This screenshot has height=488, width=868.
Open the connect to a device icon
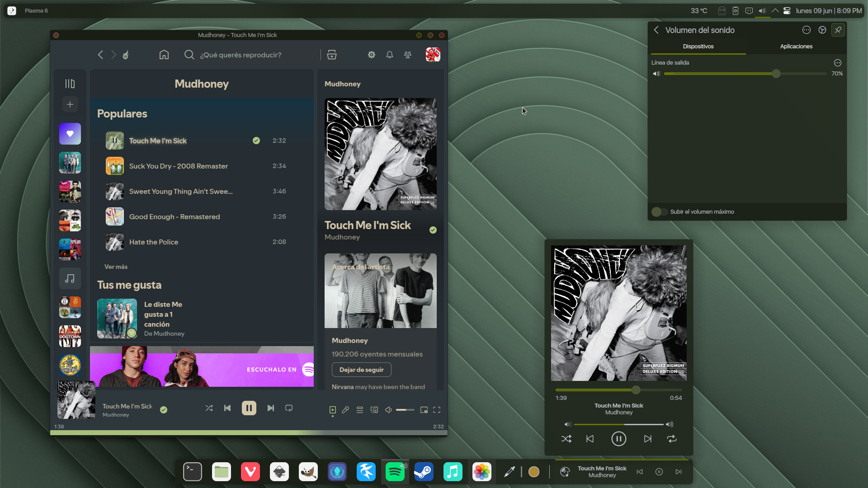point(374,410)
